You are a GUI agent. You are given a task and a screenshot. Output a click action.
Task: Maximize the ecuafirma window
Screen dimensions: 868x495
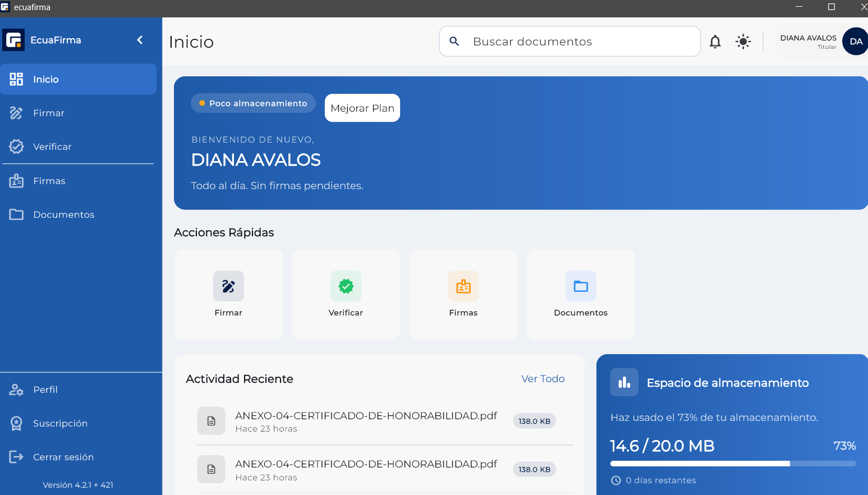point(832,7)
